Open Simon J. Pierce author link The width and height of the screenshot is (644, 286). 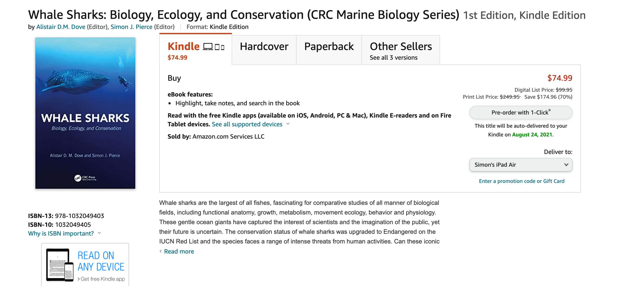(131, 27)
